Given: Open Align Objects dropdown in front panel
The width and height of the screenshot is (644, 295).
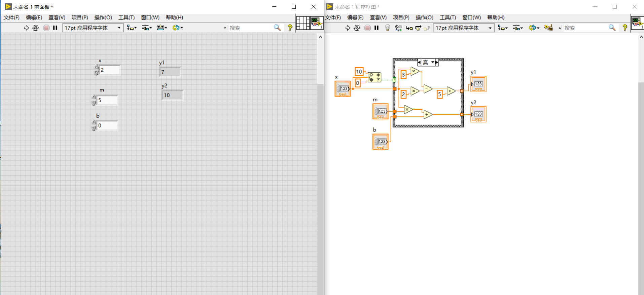Looking at the screenshot, I should [132, 28].
